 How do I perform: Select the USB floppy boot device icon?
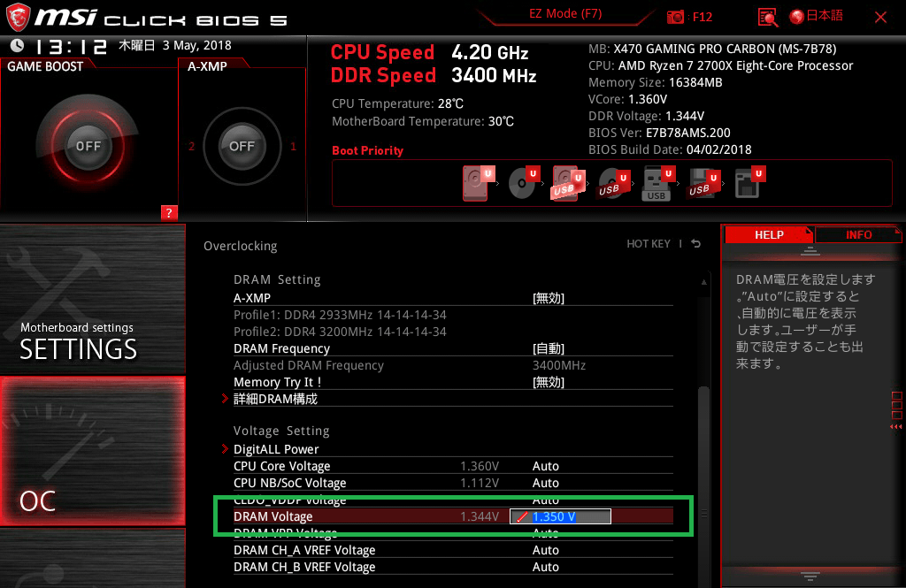[x=703, y=182]
